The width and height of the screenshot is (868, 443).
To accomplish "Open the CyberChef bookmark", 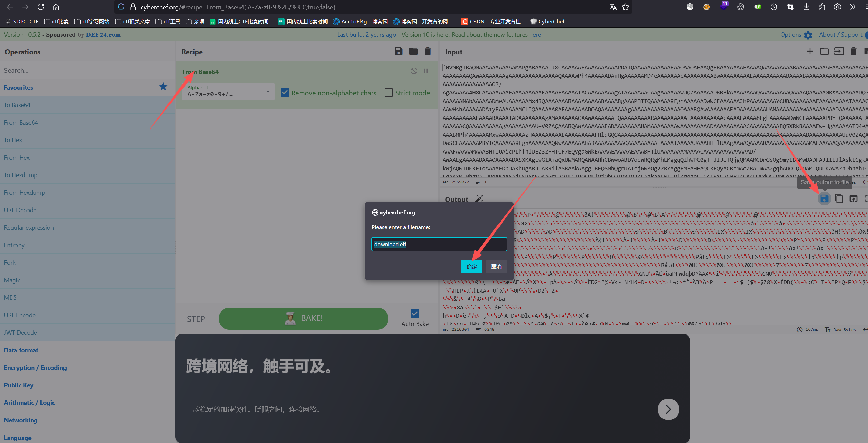I will coord(547,21).
